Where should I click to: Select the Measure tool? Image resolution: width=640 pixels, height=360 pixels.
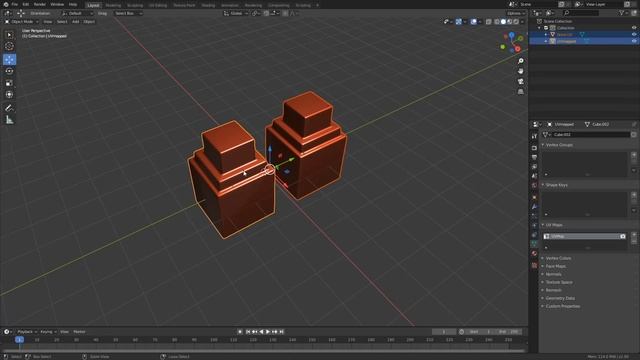[9, 120]
